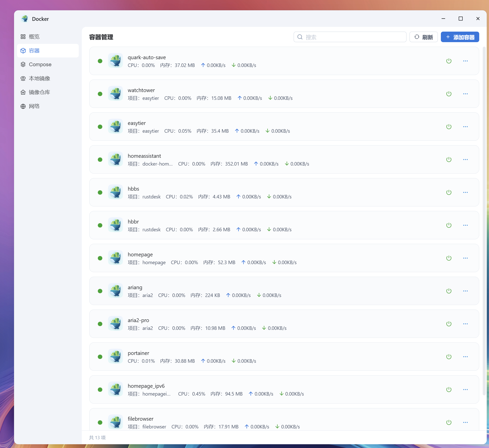Open the quark-auto-save container name

click(147, 57)
